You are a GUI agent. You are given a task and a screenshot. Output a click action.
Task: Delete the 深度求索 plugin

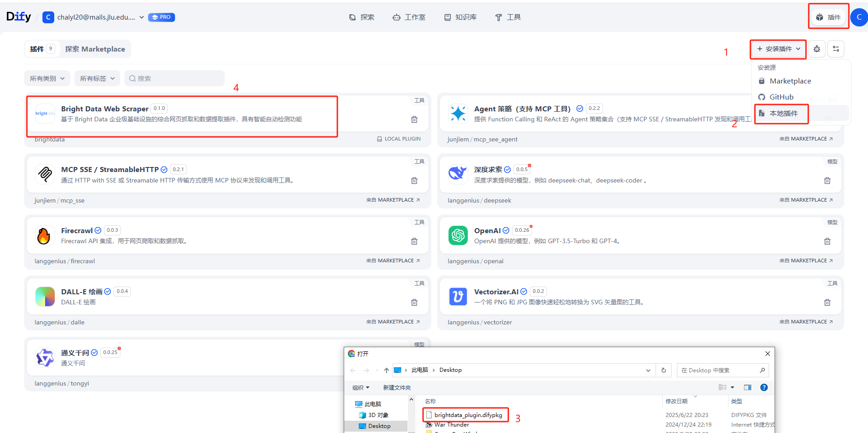click(x=827, y=181)
